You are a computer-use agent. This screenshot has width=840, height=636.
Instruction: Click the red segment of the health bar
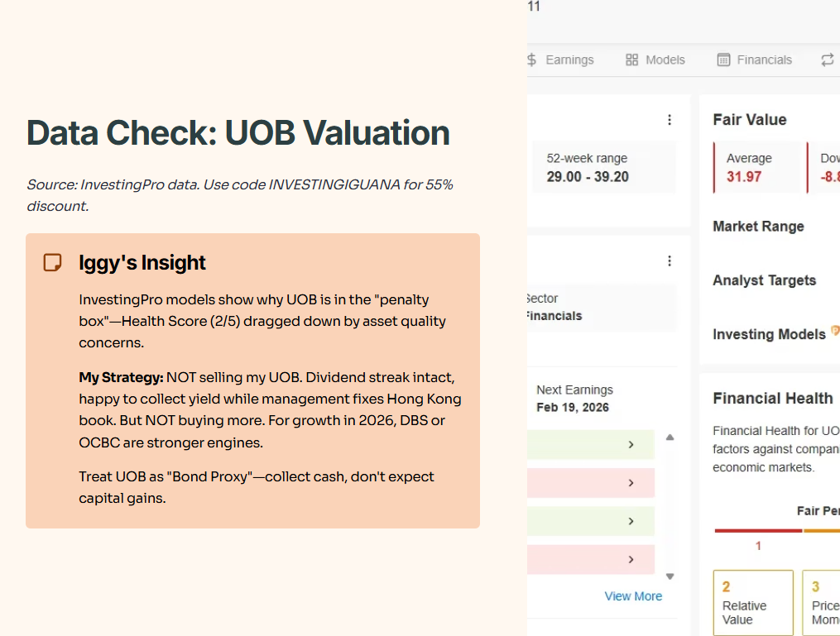point(758,530)
